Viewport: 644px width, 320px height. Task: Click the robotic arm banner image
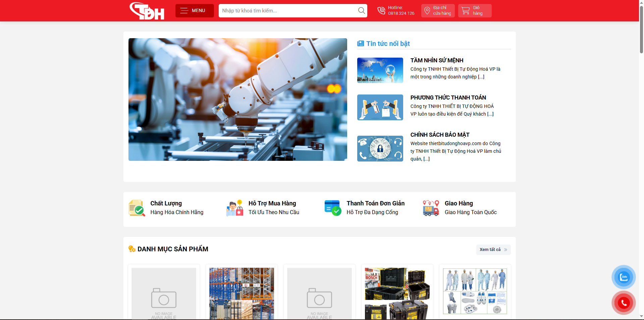[237, 100]
